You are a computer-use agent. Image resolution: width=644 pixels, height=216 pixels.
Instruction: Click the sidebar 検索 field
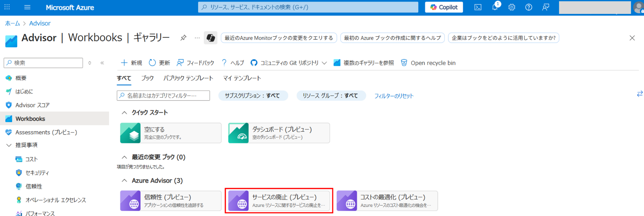coord(43,63)
